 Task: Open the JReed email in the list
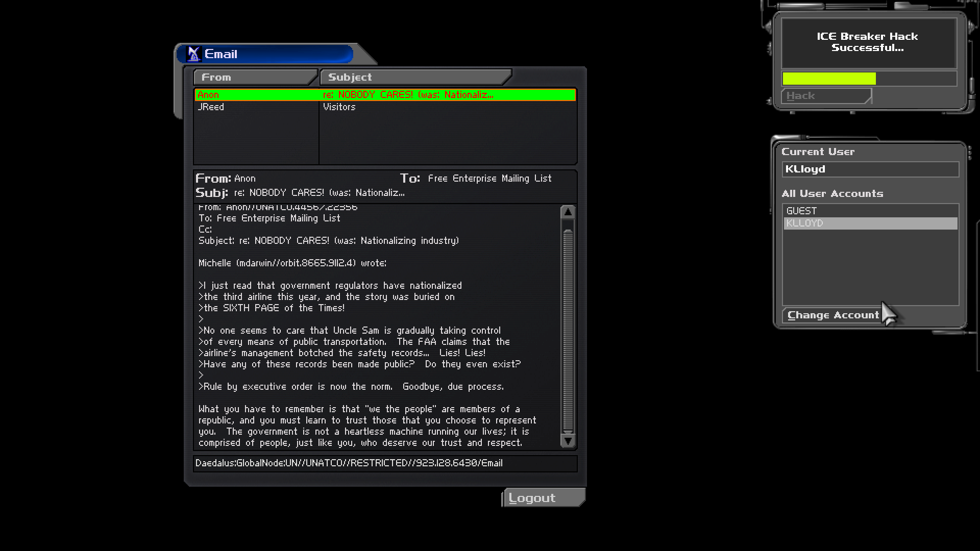click(211, 107)
